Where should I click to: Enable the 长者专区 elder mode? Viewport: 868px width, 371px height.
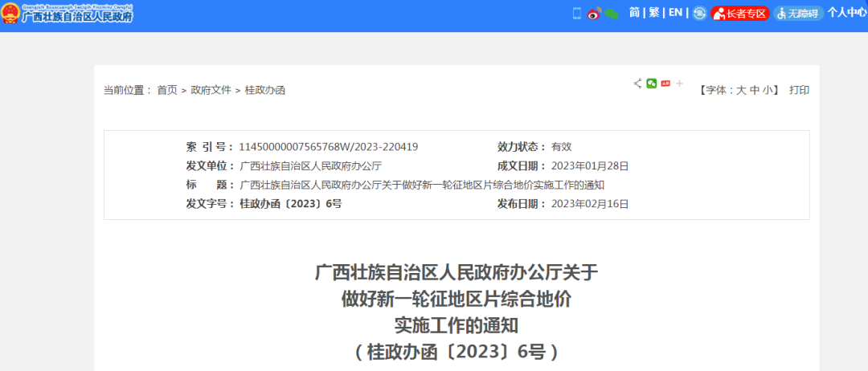click(739, 13)
